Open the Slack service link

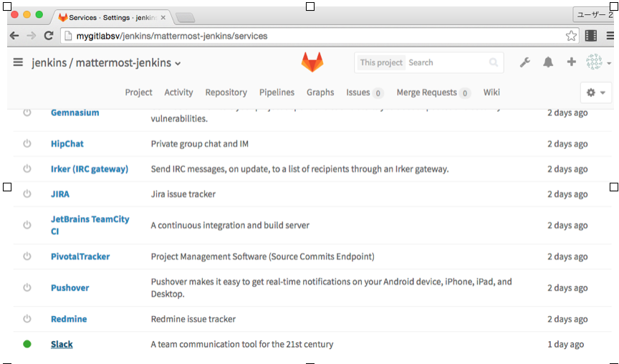[62, 344]
